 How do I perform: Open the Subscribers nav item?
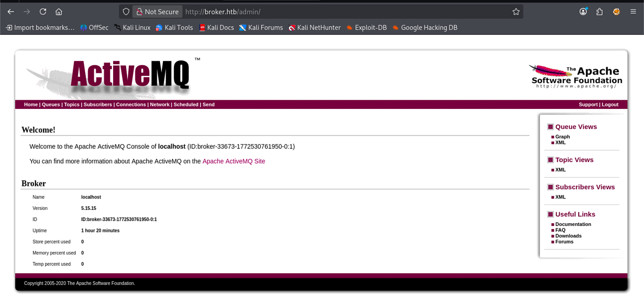[98, 105]
